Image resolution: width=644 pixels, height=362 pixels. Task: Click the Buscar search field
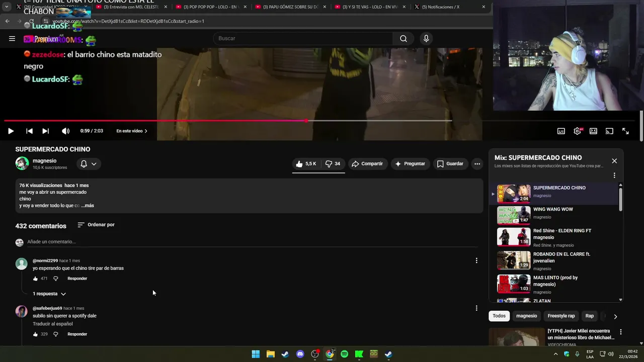[x=303, y=38]
